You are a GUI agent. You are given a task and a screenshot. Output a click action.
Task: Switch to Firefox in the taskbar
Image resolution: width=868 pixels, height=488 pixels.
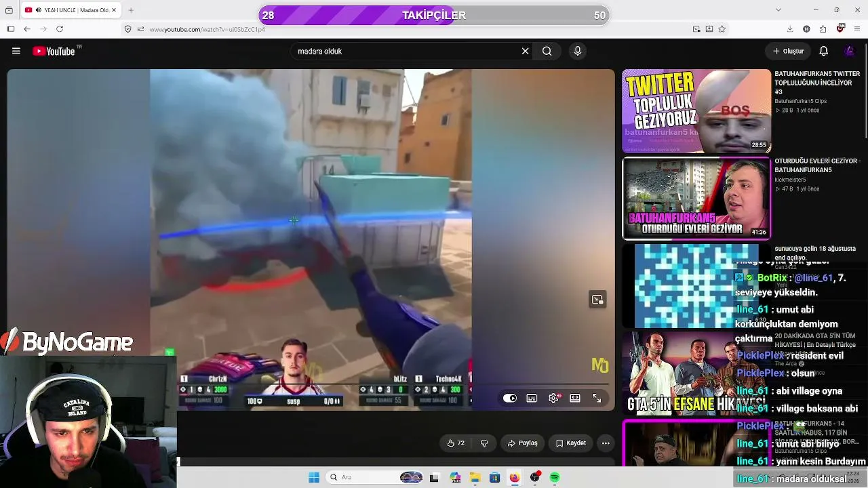click(515, 478)
